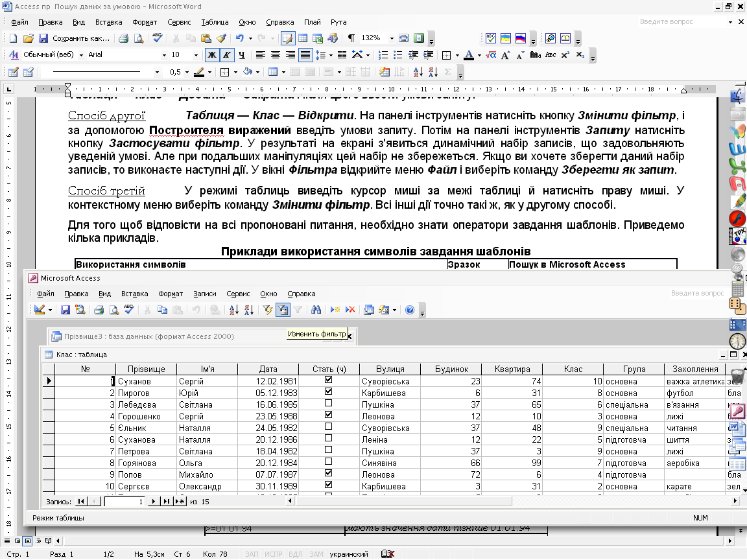Toggle Bold (Ж) formatting in Word
The width and height of the screenshot is (747, 560).
tap(212, 55)
